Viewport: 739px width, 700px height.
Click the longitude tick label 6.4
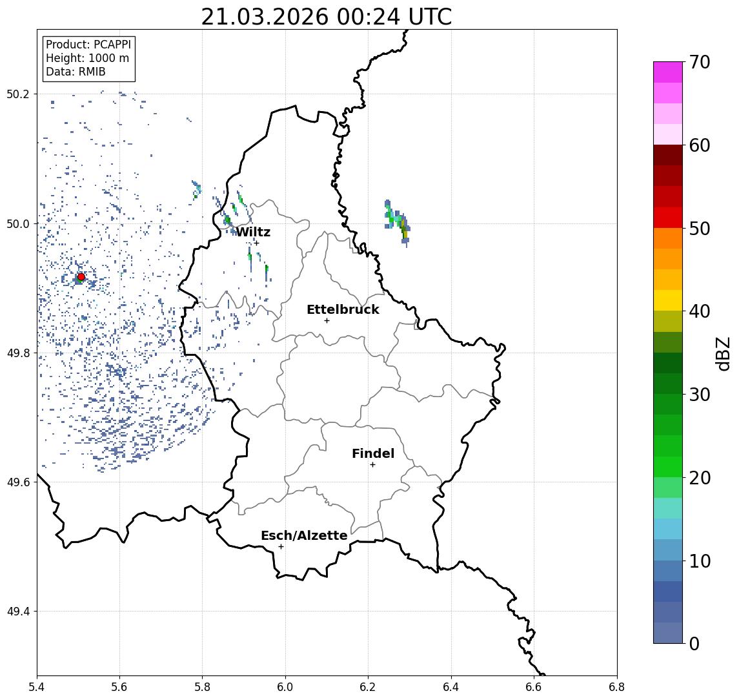[x=452, y=687]
